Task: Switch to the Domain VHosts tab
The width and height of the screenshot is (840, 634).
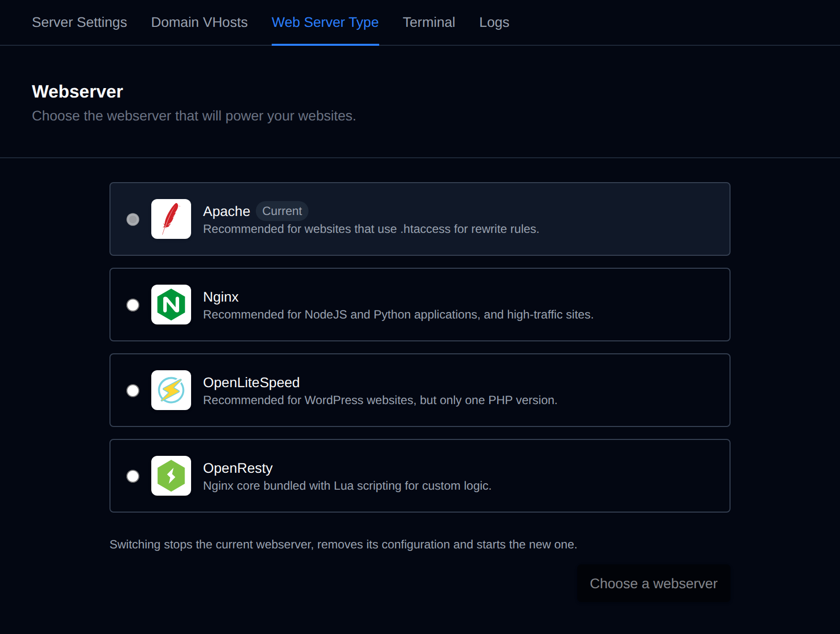Action: pos(200,22)
